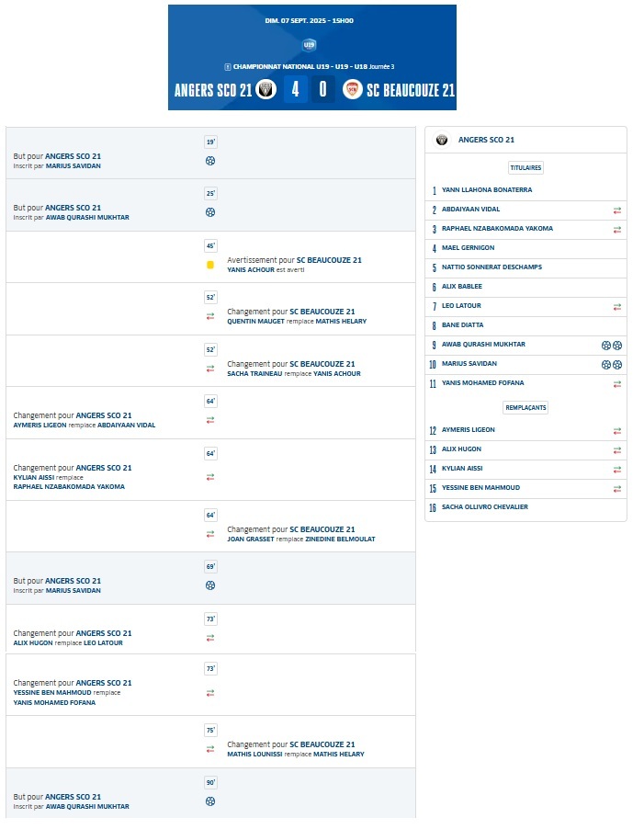The image size is (644, 829).
Task: Click the yellow card icon at 45'
Action: [x=210, y=265]
